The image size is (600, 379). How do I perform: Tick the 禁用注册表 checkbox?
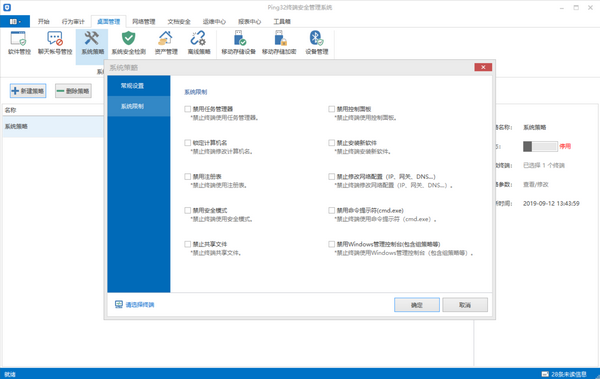tap(188, 176)
